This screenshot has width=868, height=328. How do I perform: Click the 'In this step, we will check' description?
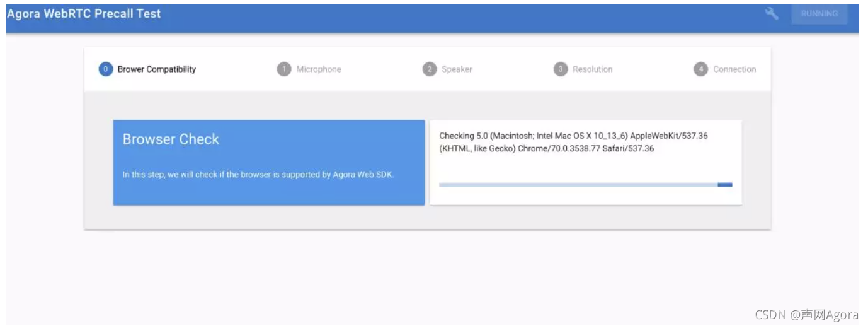coord(258,175)
